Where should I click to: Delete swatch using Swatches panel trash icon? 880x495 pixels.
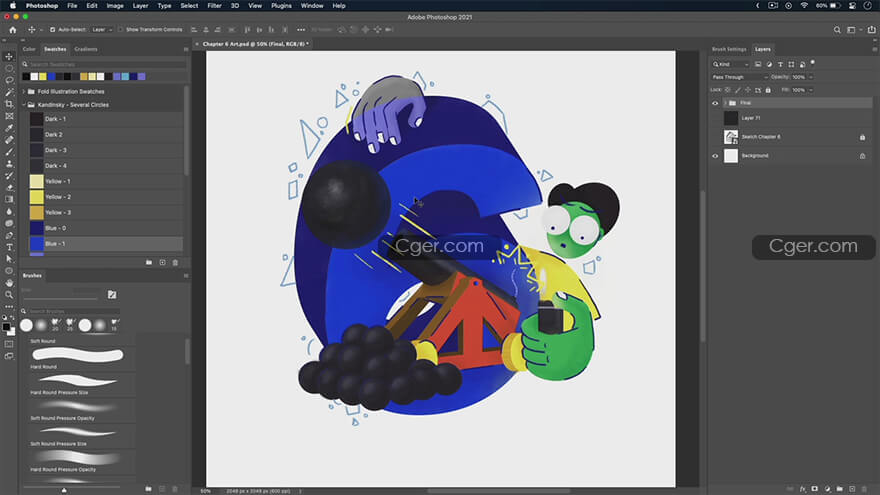coord(175,262)
